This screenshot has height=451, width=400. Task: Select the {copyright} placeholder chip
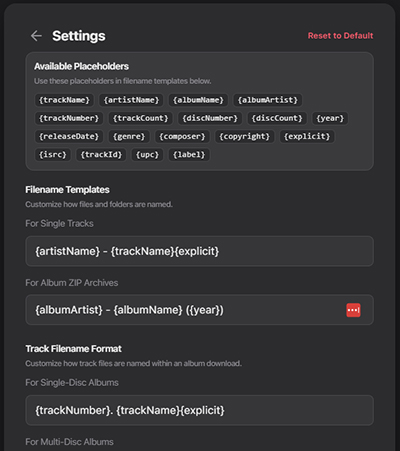244,136
